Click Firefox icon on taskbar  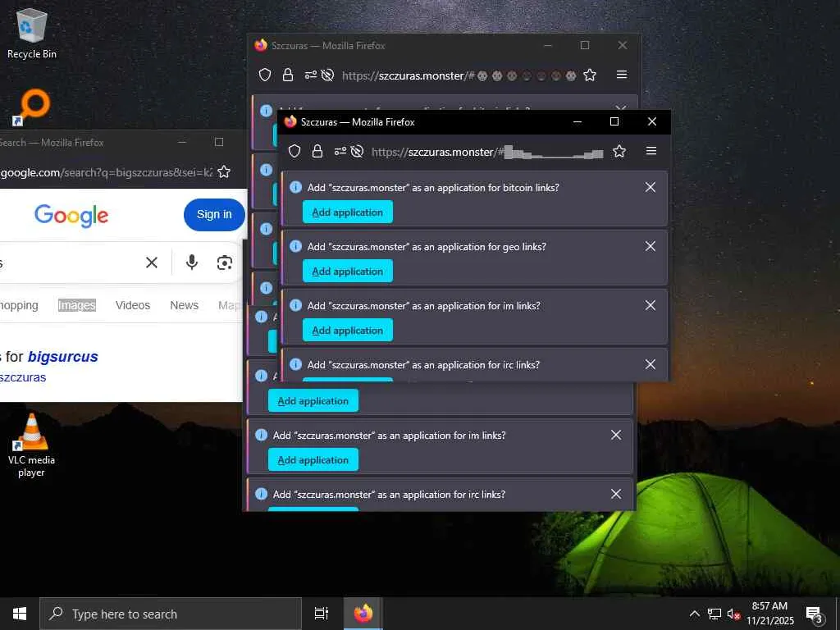tap(363, 614)
